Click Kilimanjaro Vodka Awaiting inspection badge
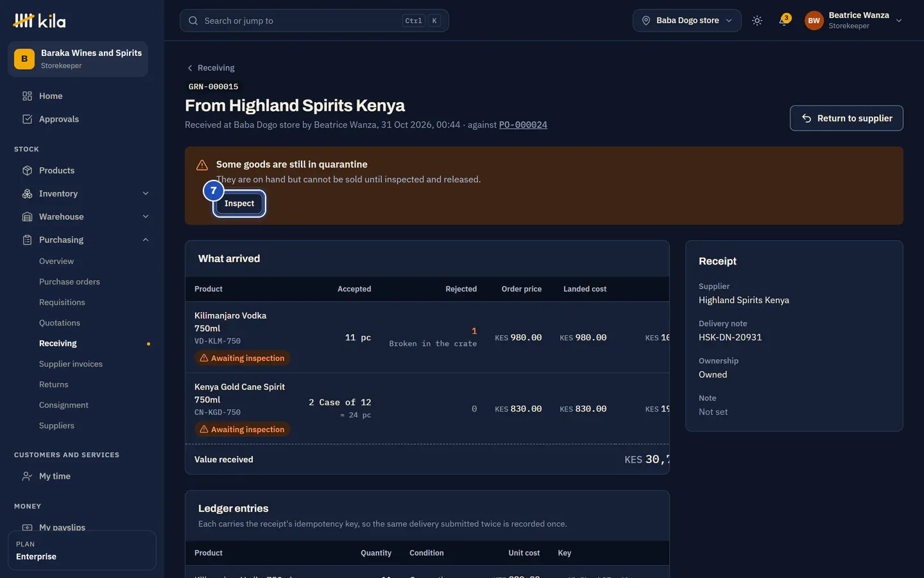924x578 pixels. point(242,358)
